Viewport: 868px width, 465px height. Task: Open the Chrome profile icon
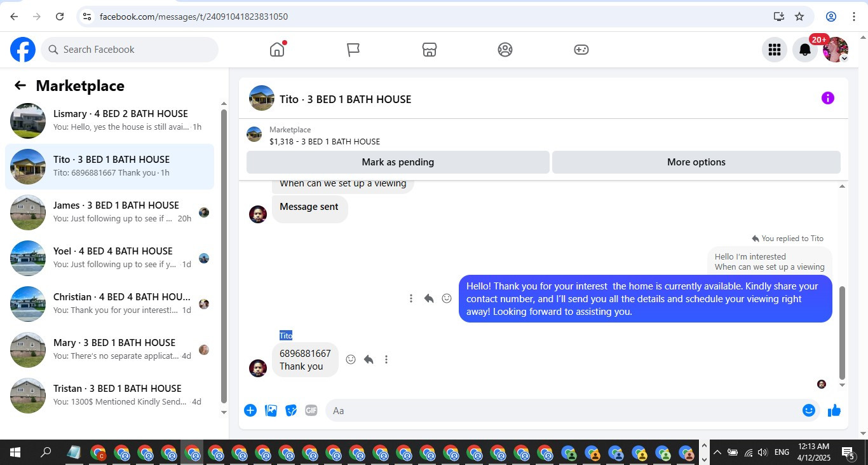point(831,17)
